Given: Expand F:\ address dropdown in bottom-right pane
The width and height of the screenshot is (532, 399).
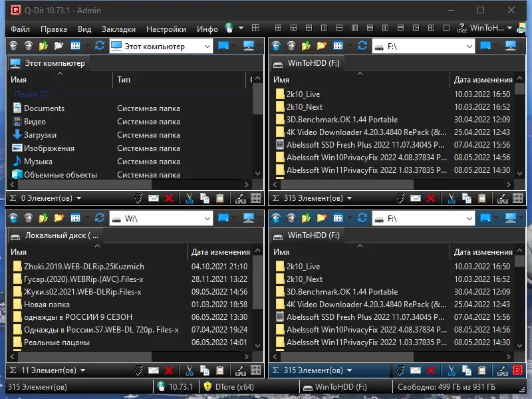Looking at the screenshot, I should tap(469, 219).
